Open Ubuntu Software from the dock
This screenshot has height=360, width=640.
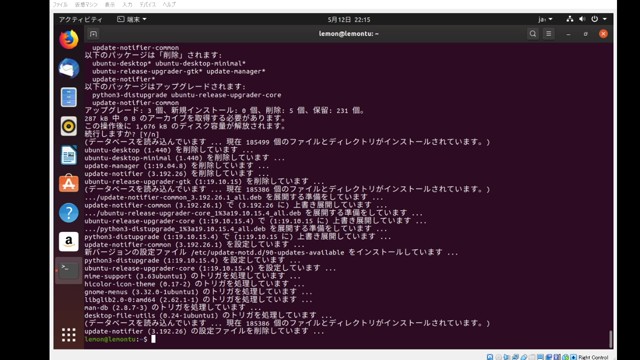pos(69,183)
